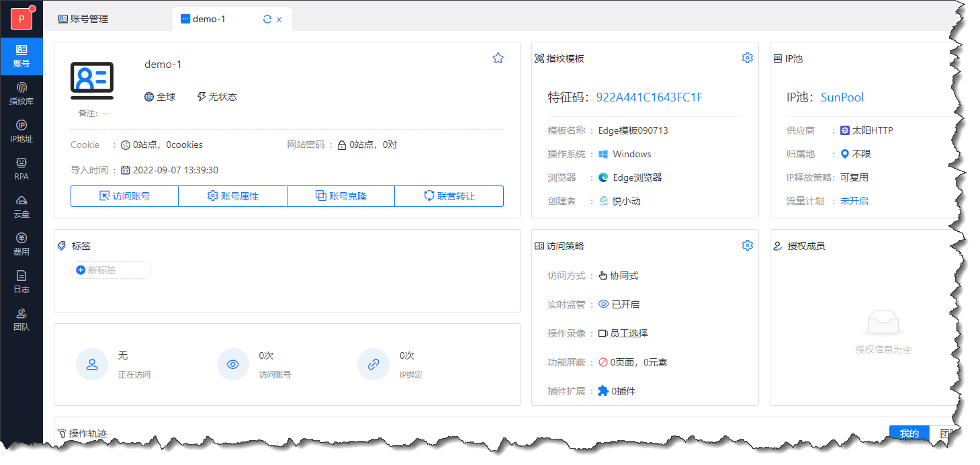Click the 操作录像 camera icon
The height and width of the screenshot is (465, 980).
tap(603, 333)
